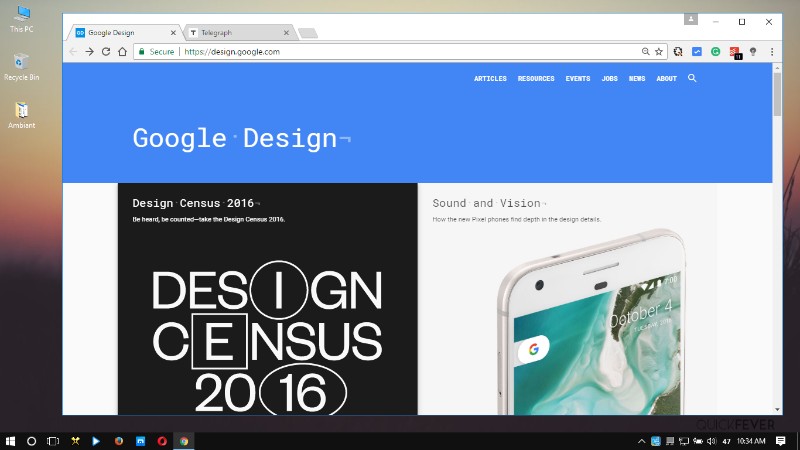Click the red extension with badge 11
The width and height of the screenshot is (800, 450).
pos(735,52)
